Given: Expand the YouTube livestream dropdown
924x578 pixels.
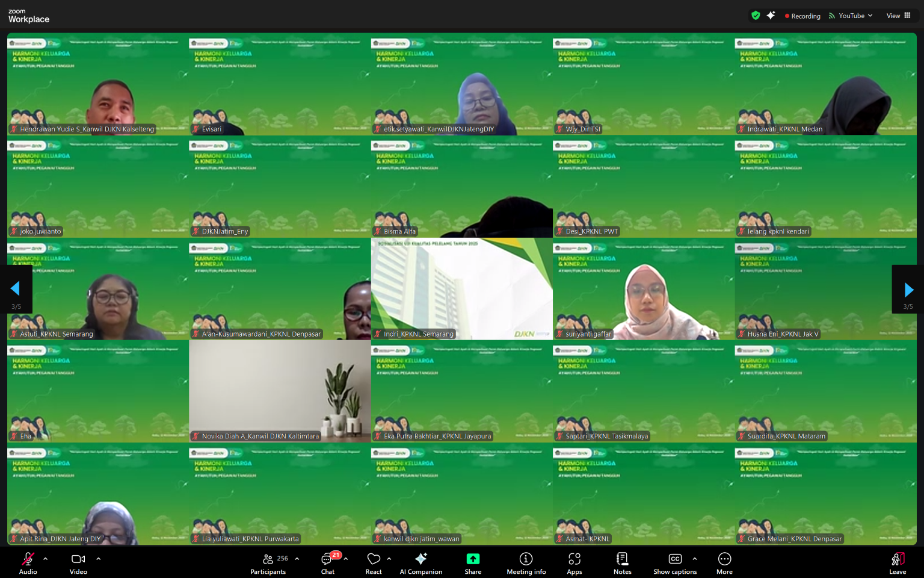Looking at the screenshot, I should (851, 16).
